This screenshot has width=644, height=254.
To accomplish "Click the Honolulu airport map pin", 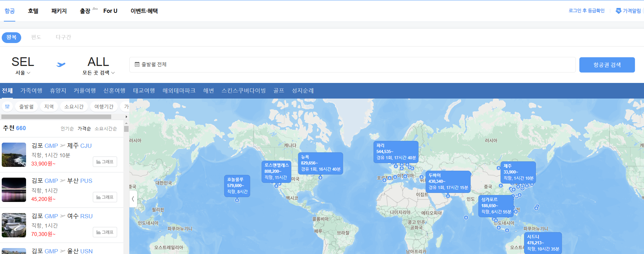I will pyautogui.click(x=237, y=200).
